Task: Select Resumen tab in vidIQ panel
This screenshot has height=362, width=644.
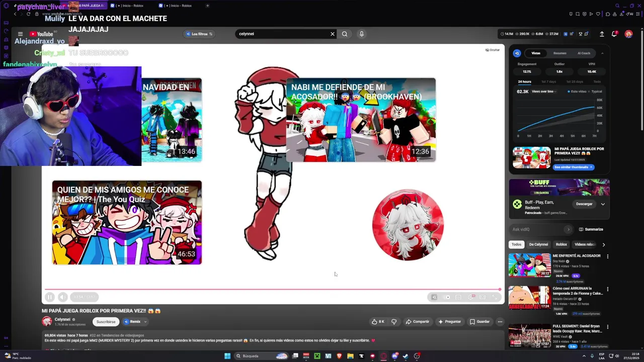Action: (x=559, y=53)
